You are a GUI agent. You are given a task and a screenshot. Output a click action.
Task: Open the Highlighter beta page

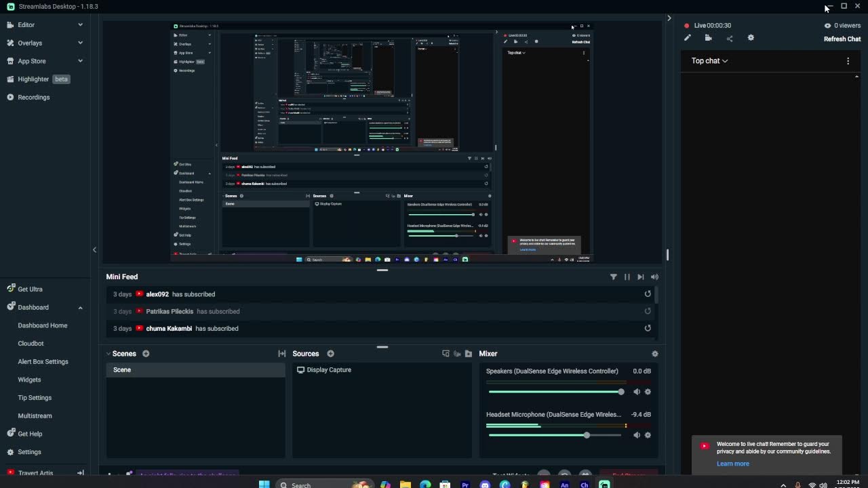tap(38, 79)
